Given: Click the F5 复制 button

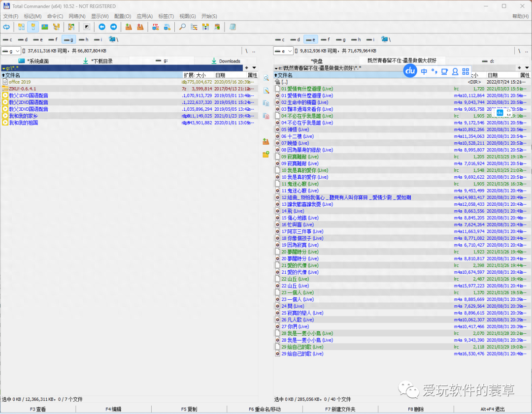Looking at the screenshot, I should pos(189,409).
